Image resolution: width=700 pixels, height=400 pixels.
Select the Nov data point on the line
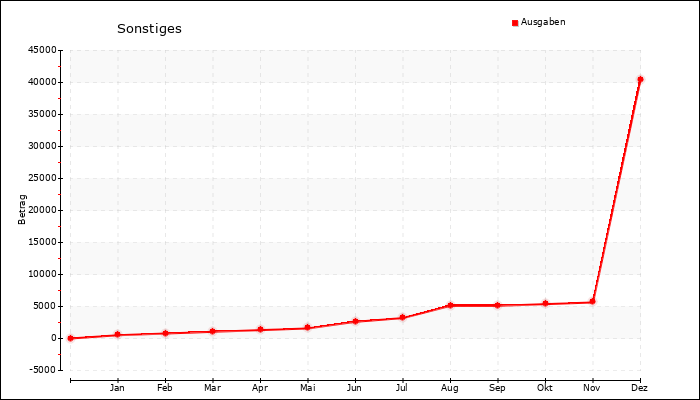pos(592,301)
